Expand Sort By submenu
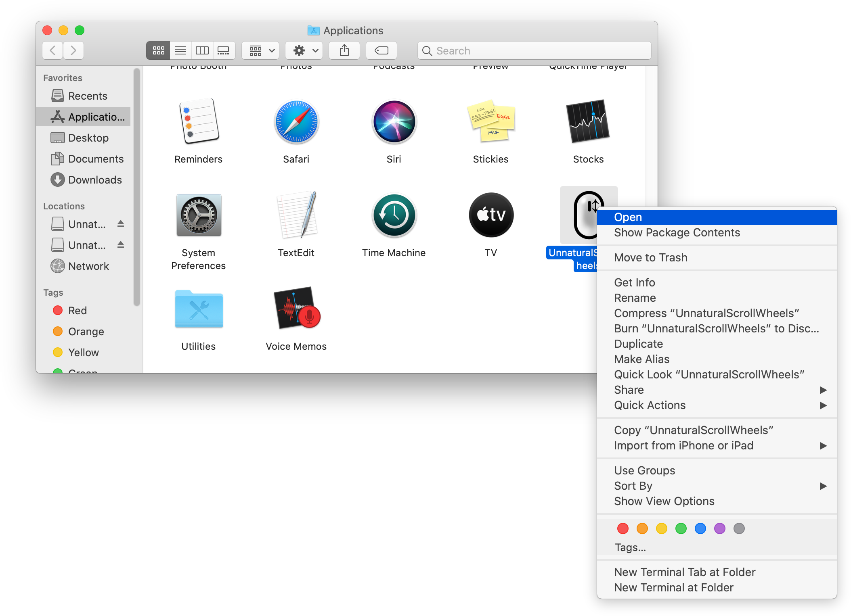Viewport: 851px width, 616px height. pyautogui.click(x=717, y=485)
